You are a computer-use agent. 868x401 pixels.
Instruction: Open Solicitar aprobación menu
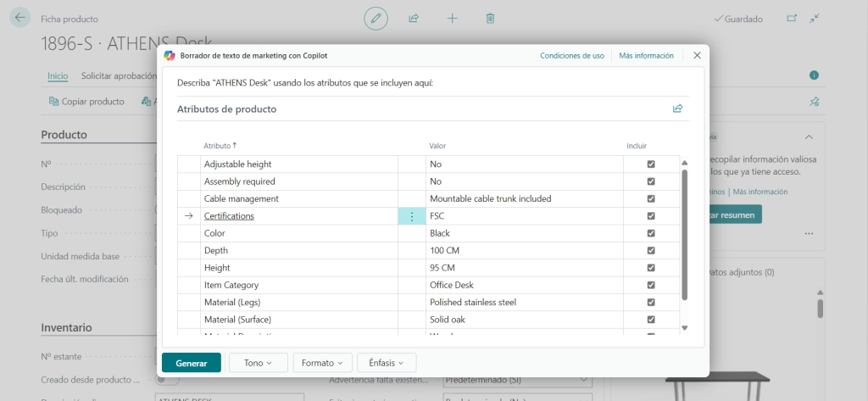coord(119,76)
